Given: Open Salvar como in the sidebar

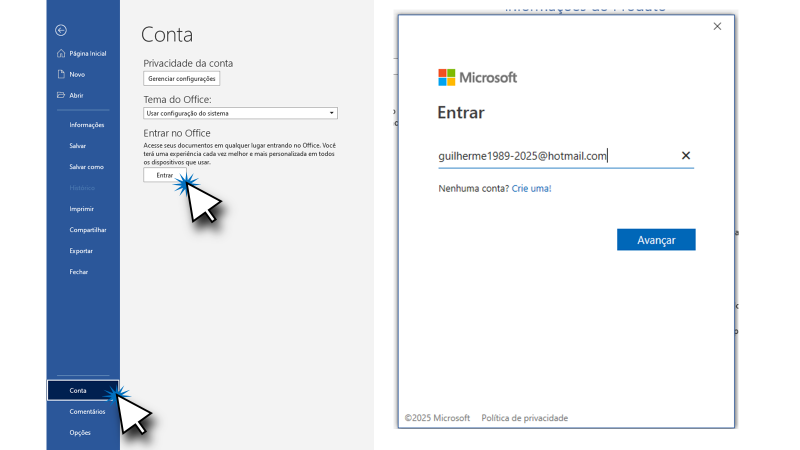Looking at the screenshot, I should 86,167.
